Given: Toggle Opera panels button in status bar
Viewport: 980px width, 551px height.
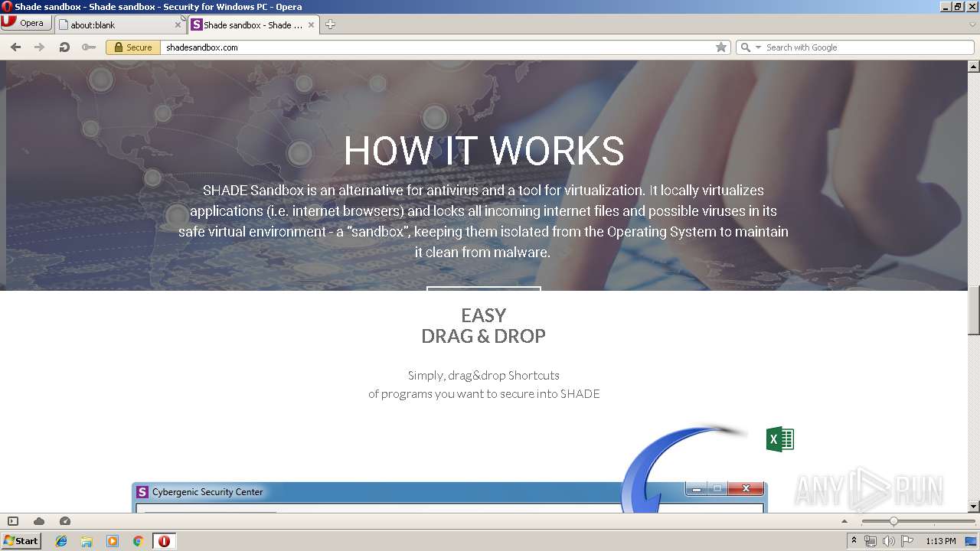Looking at the screenshot, I should pos(13,521).
